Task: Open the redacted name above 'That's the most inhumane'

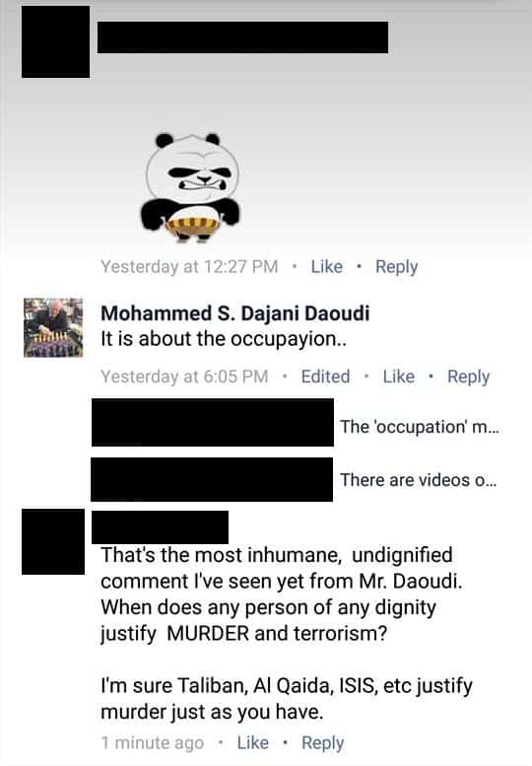Action: click(x=160, y=527)
